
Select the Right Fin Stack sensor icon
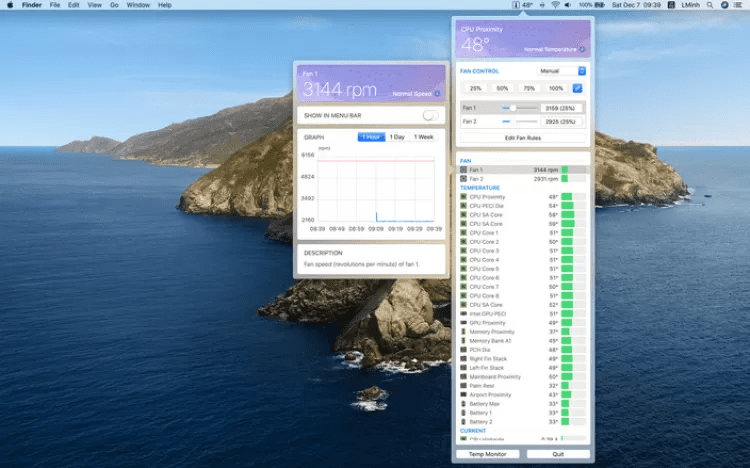[x=463, y=359]
